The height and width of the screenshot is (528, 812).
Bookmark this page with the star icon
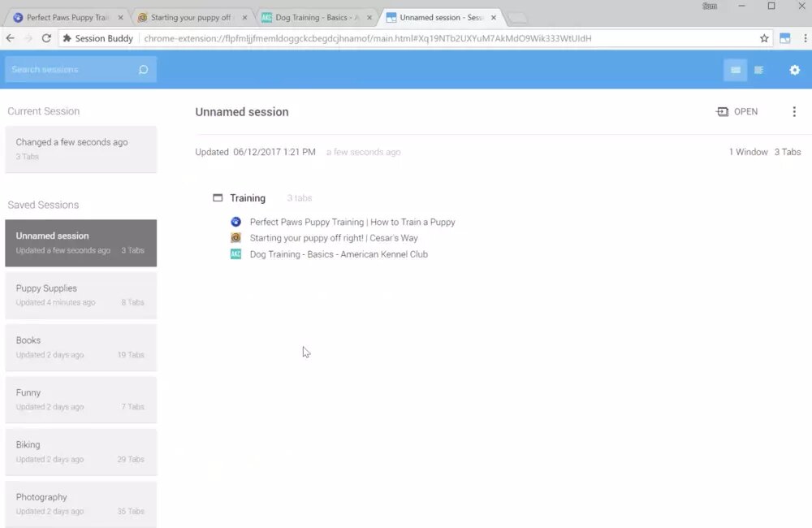click(764, 38)
